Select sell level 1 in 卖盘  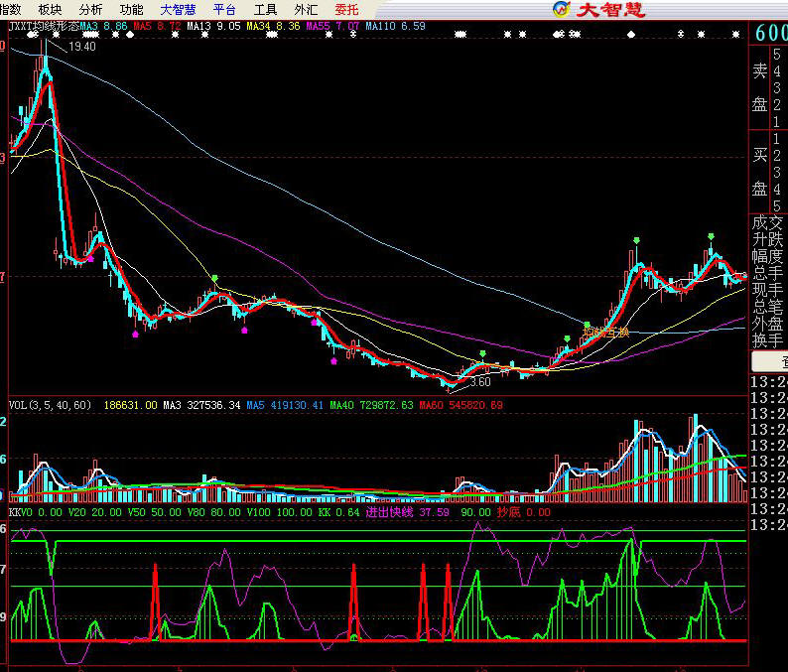tap(777, 122)
